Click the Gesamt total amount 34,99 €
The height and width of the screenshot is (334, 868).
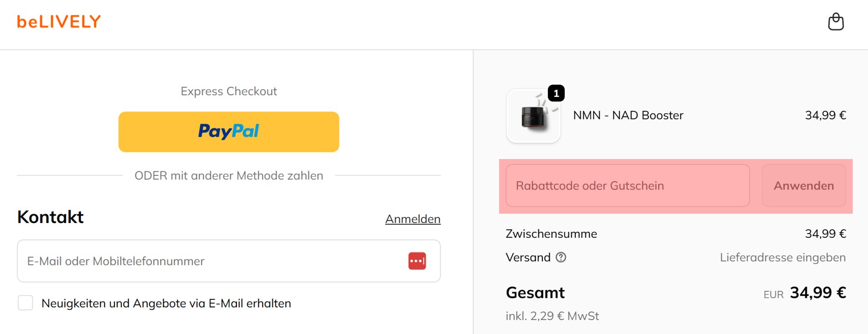pos(818,292)
